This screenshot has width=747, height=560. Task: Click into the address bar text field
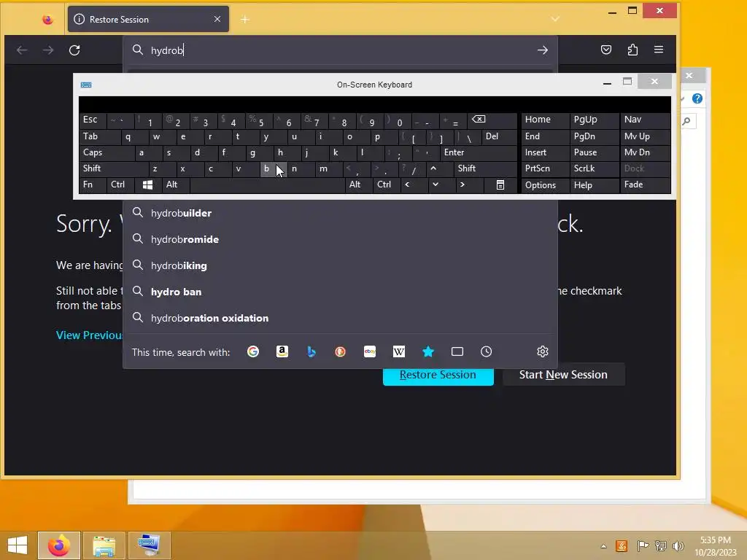click(338, 50)
